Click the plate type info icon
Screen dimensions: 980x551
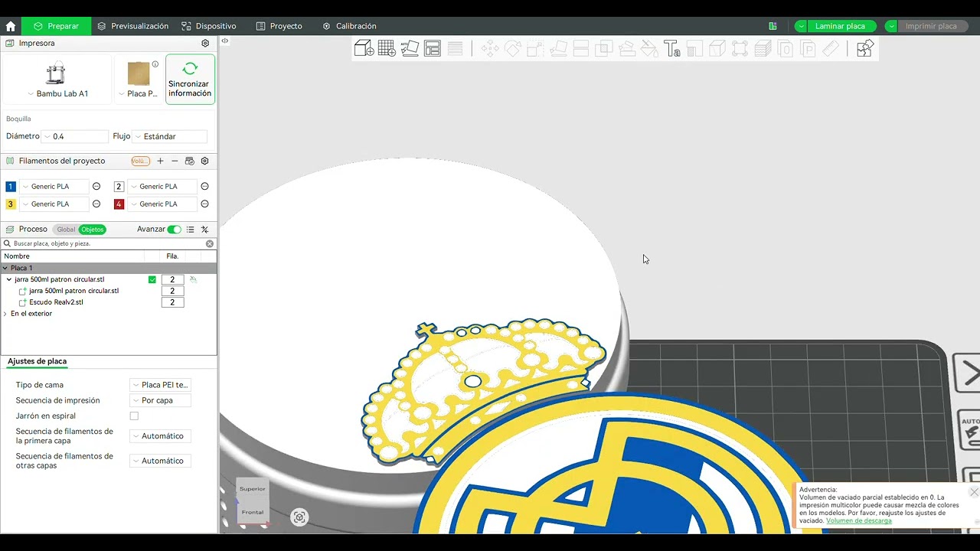pos(155,64)
